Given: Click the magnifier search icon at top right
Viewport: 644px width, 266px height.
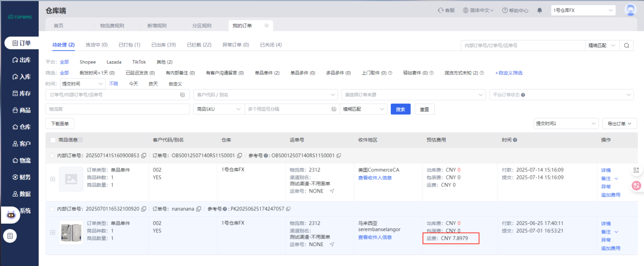Looking at the screenshot, I should coord(626,46).
